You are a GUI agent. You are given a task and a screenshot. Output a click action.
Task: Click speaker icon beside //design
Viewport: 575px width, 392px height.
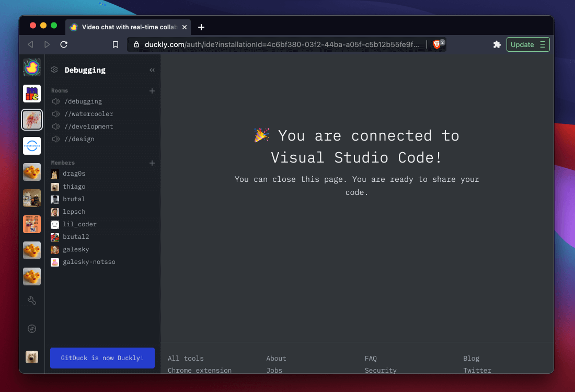point(56,139)
